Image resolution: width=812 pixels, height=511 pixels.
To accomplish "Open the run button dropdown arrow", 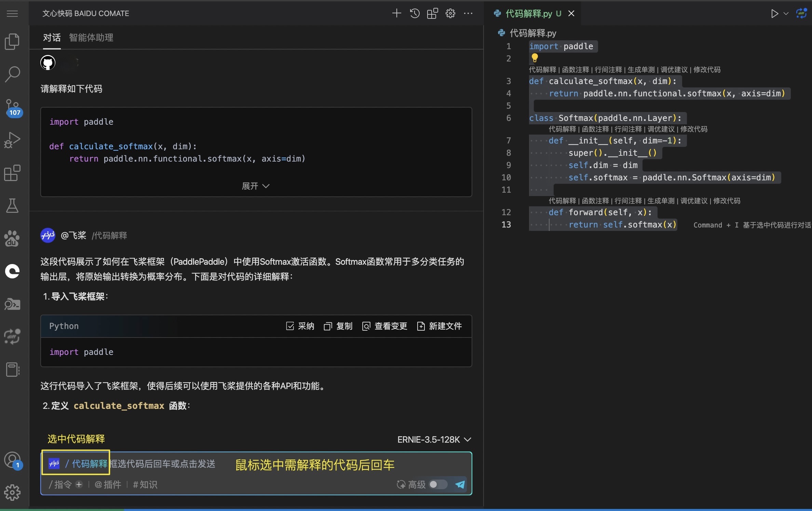I will (786, 14).
